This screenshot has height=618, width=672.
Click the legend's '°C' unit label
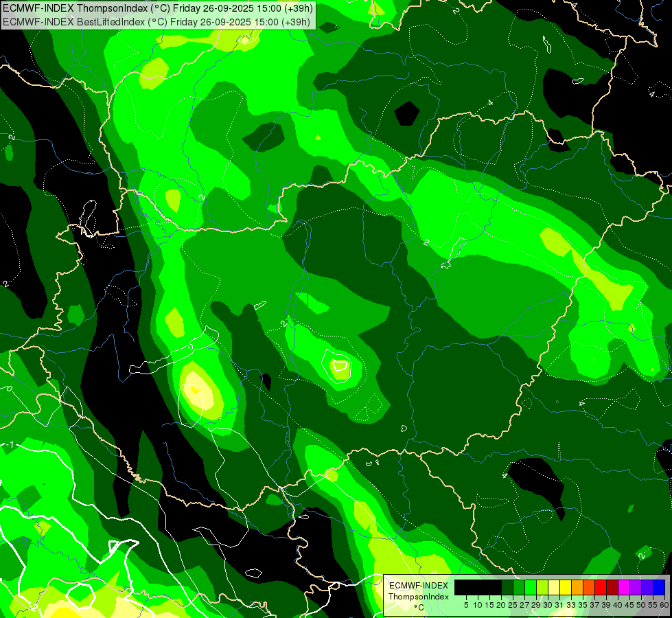click(419, 608)
